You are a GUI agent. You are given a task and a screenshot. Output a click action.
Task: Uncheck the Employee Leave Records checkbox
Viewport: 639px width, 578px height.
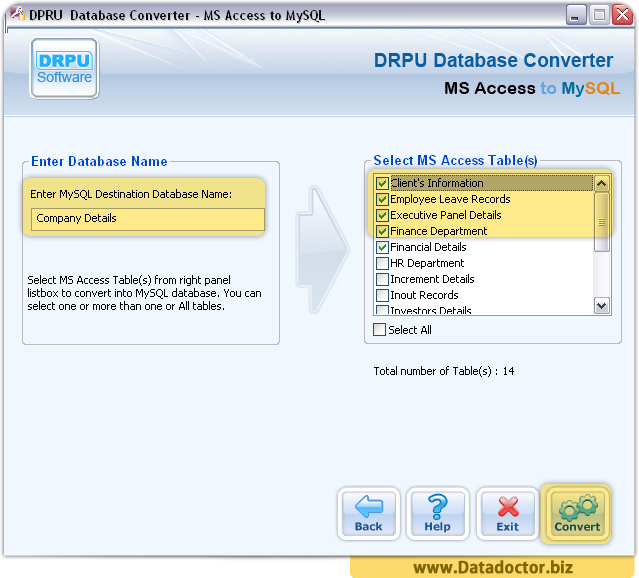pyautogui.click(x=382, y=199)
